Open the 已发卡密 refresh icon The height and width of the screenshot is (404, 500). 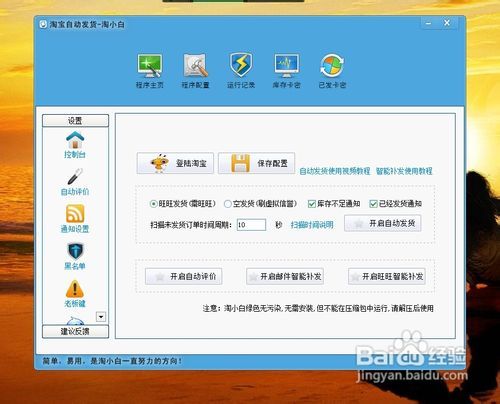pos(332,71)
